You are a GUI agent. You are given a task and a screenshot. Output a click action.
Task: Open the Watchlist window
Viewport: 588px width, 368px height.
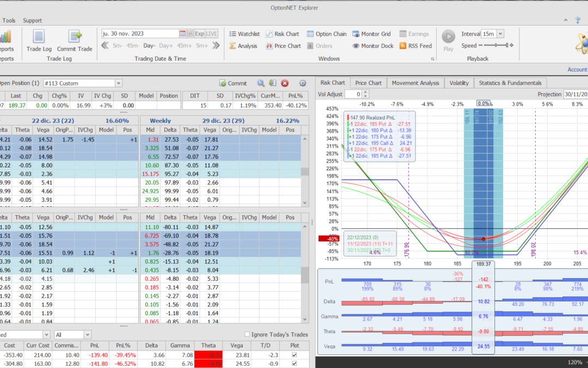point(244,34)
